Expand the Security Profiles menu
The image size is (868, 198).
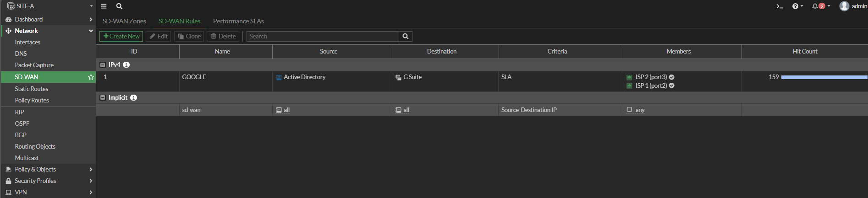click(x=48, y=181)
